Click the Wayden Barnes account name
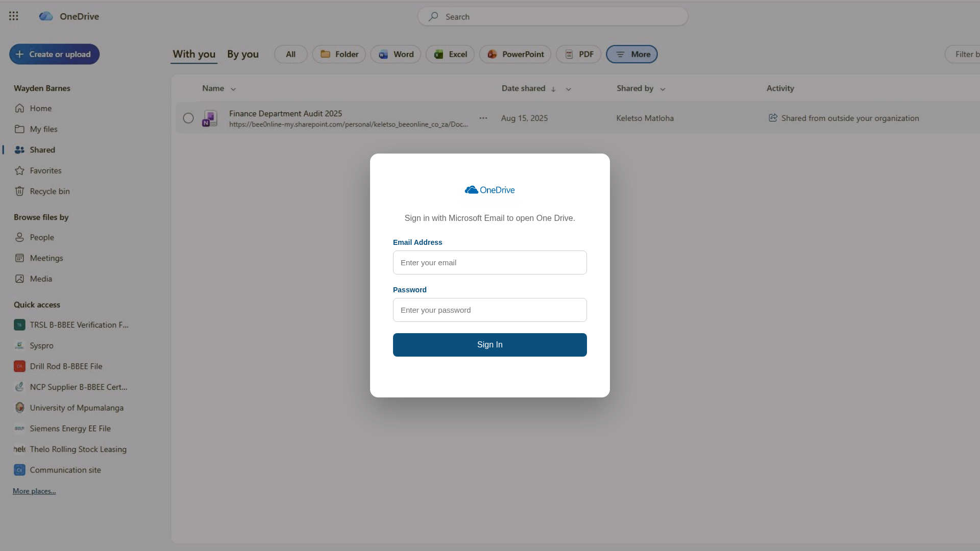Screen dimensions: 980x551 42,88
